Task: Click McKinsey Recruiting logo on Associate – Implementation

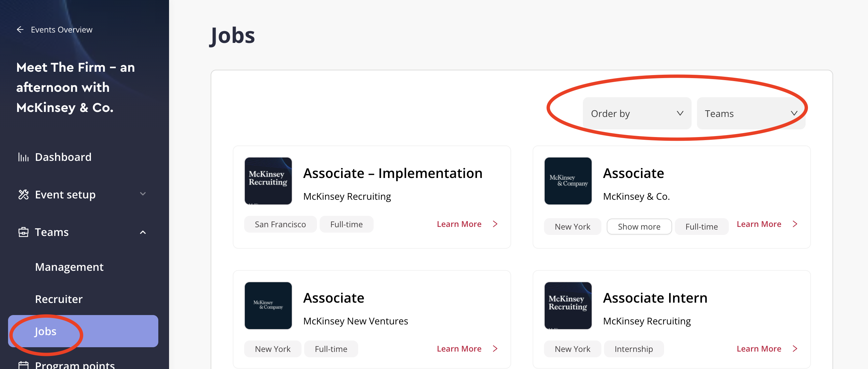Action: point(268,181)
